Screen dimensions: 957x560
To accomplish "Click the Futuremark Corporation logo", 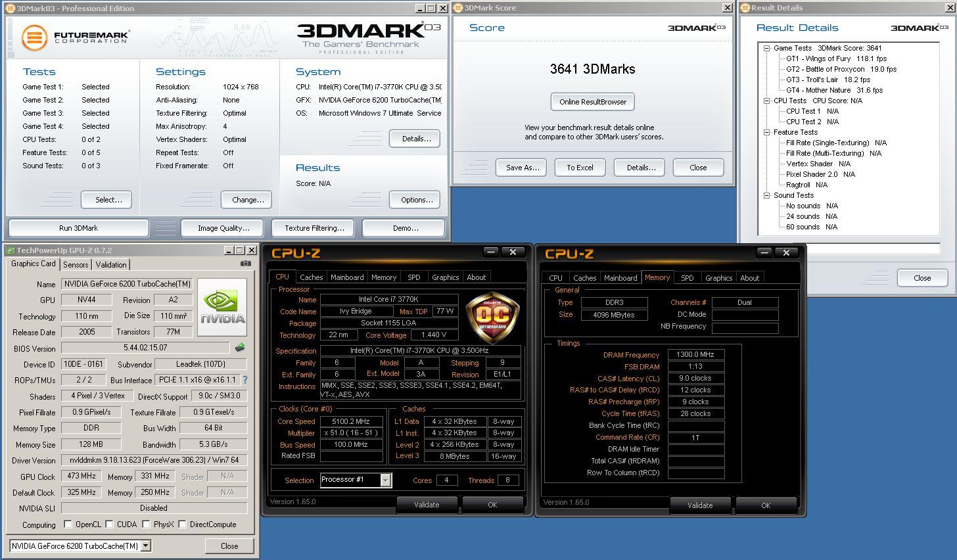I will pyautogui.click(x=75, y=37).
